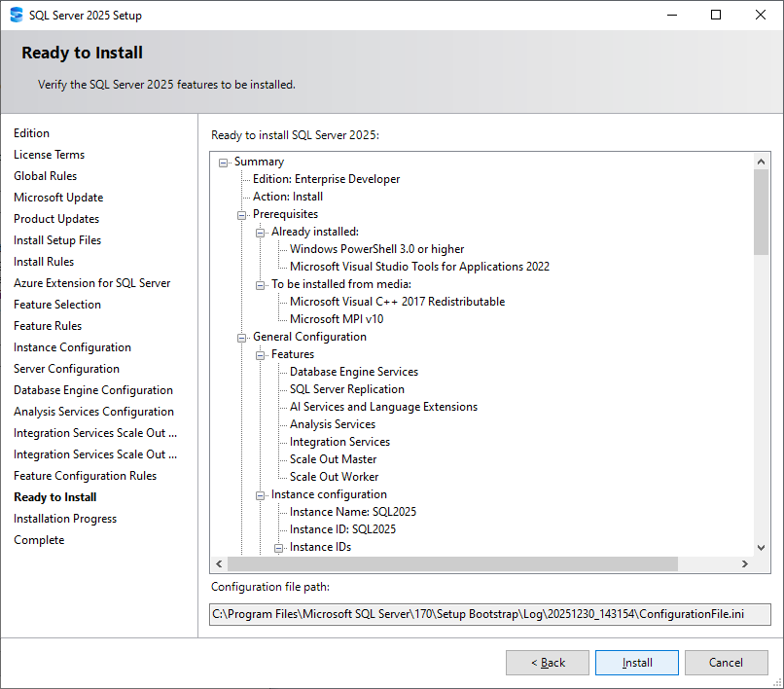Click the SQL Server Setup title bar icon
The height and width of the screenshot is (689, 784).
pos(17,15)
